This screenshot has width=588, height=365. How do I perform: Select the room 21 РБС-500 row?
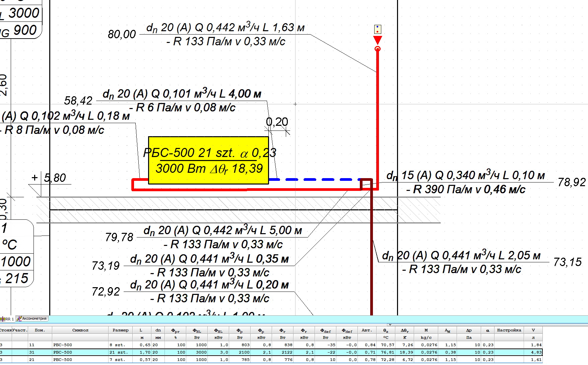[271, 360]
